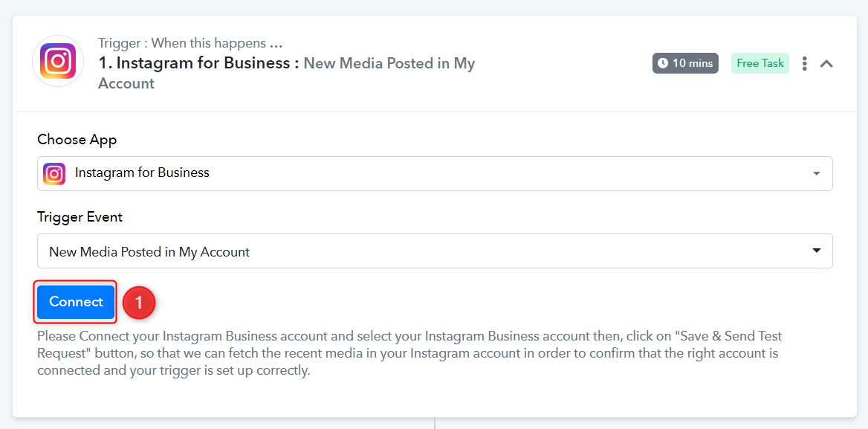The image size is (868, 429).
Task: Collapse the trigger step with chevron
Action: click(x=826, y=64)
